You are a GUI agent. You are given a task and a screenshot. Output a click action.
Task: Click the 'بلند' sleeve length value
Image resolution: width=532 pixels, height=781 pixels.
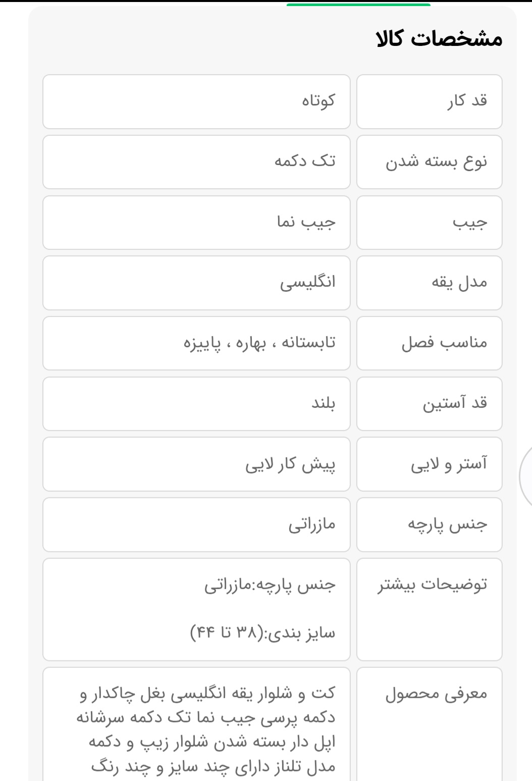pos(196,404)
